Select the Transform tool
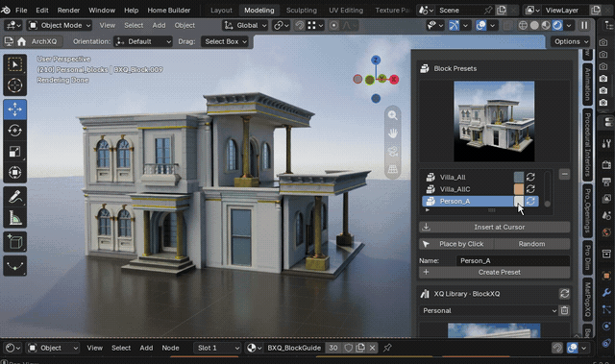Image resolution: width=615 pixels, height=364 pixels. click(15, 173)
